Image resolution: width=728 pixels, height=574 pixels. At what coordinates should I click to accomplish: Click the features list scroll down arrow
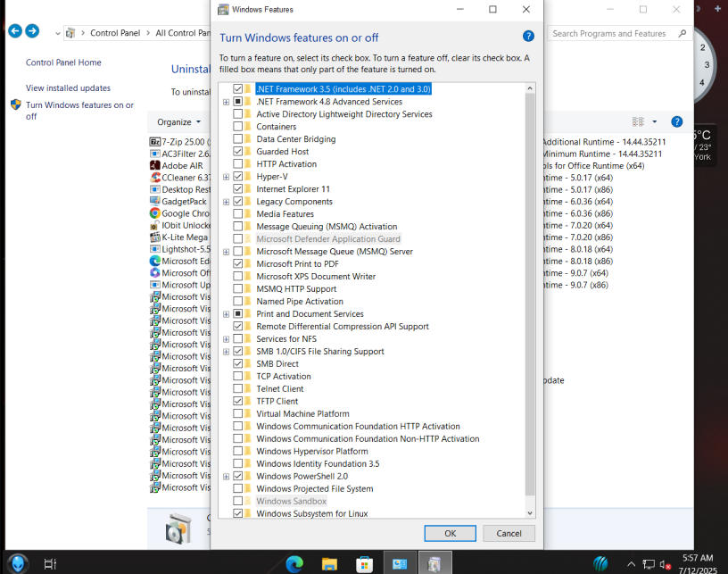530,513
